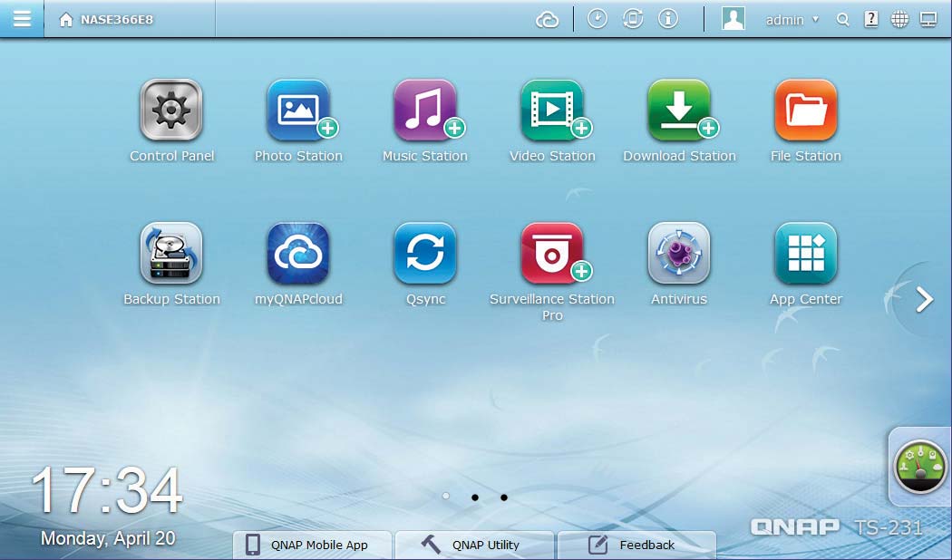This screenshot has height=560, width=952.
Task: Select the second page indicator dot
Action: (x=475, y=497)
